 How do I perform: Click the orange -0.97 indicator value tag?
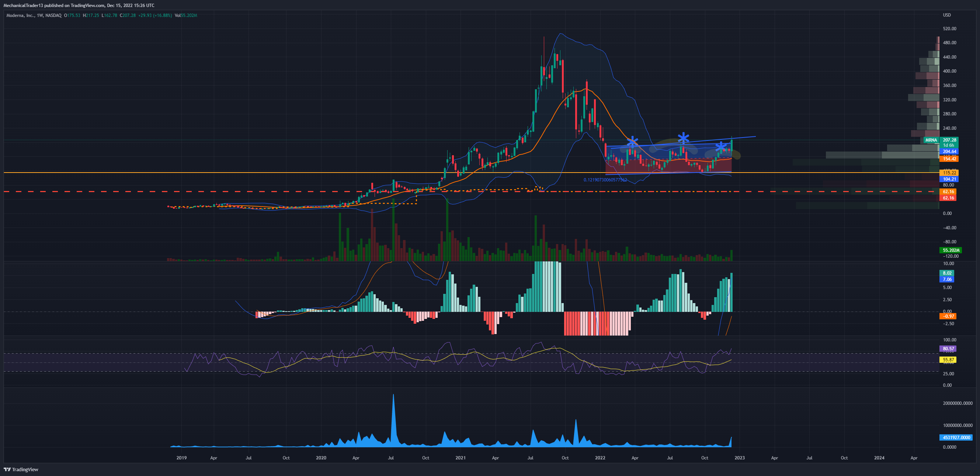[x=948, y=316]
